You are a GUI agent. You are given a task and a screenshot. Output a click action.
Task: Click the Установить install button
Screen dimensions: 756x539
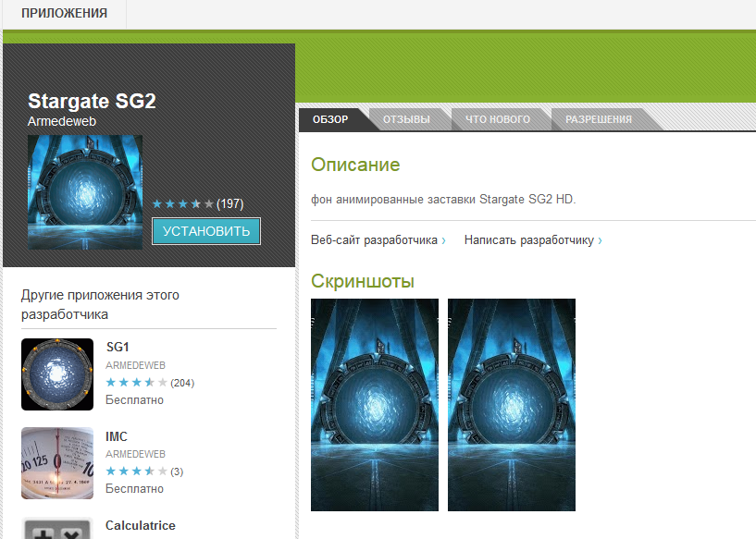(206, 231)
